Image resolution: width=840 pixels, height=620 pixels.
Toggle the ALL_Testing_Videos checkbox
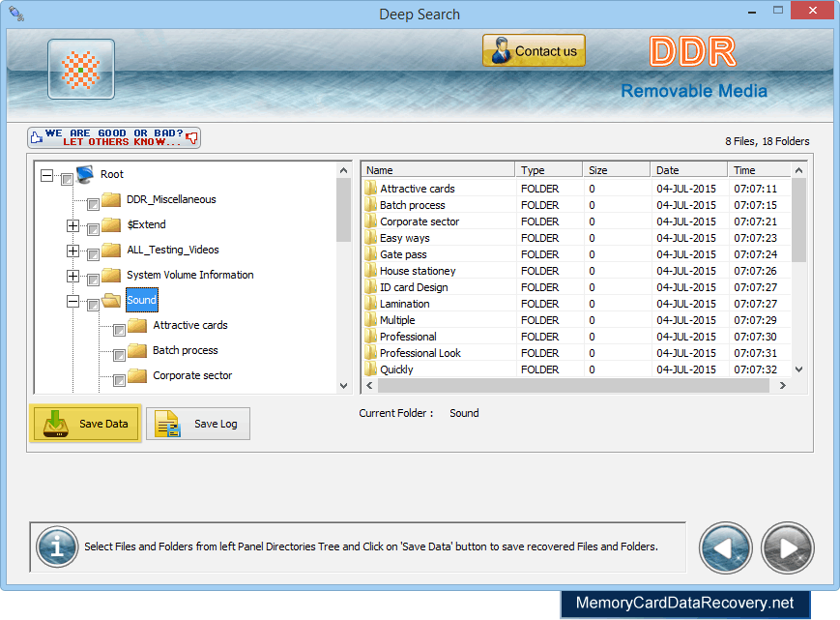[x=93, y=254]
